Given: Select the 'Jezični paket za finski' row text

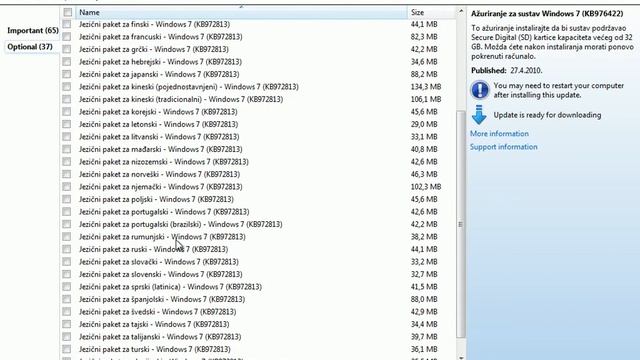Looking at the screenshot, I should coord(154,24).
